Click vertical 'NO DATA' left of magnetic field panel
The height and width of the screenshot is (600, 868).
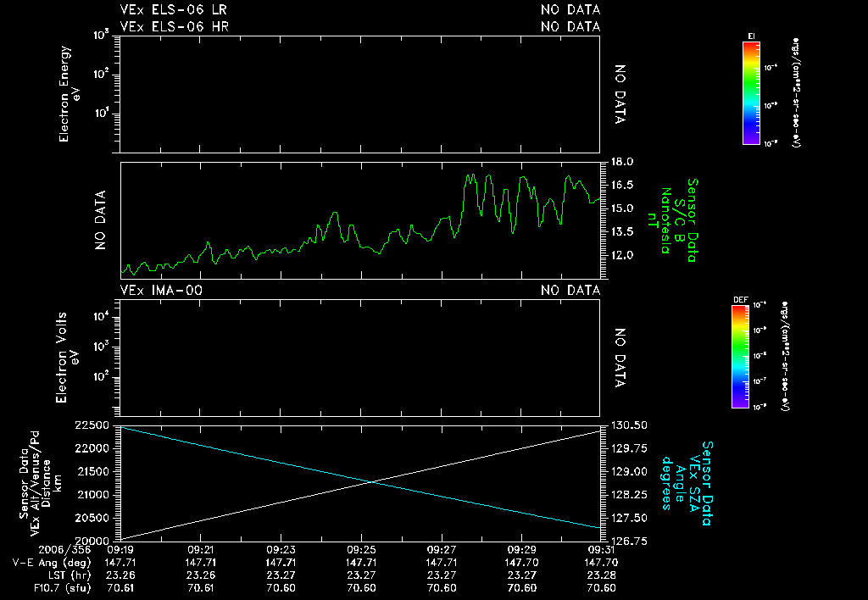pyautogui.click(x=100, y=220)
